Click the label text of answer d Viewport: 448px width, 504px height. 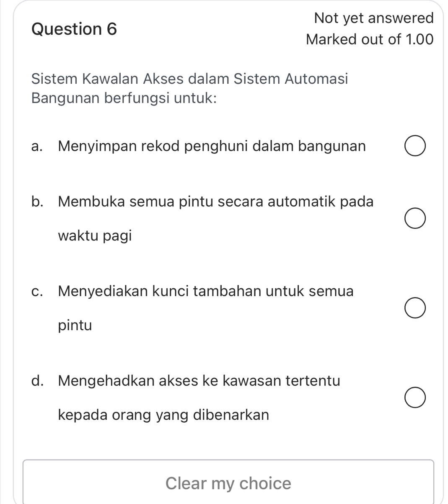click(199, 380)
